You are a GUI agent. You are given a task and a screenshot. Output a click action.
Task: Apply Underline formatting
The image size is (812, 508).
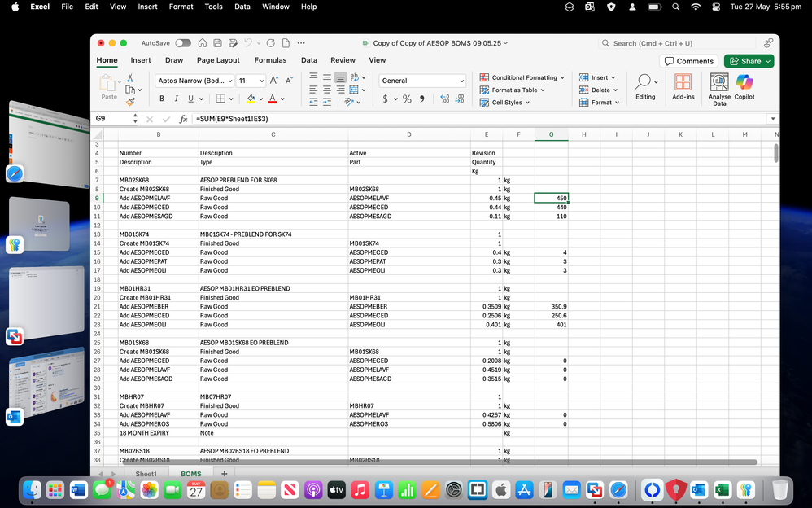(190, 99)
